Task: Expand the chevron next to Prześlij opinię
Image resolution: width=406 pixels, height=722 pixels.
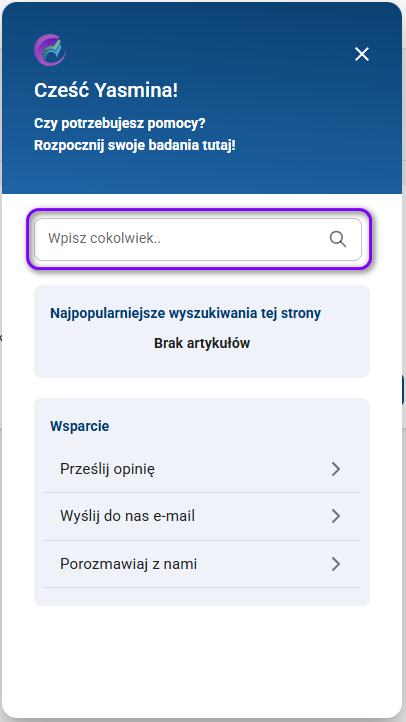Action: (336, 469)
